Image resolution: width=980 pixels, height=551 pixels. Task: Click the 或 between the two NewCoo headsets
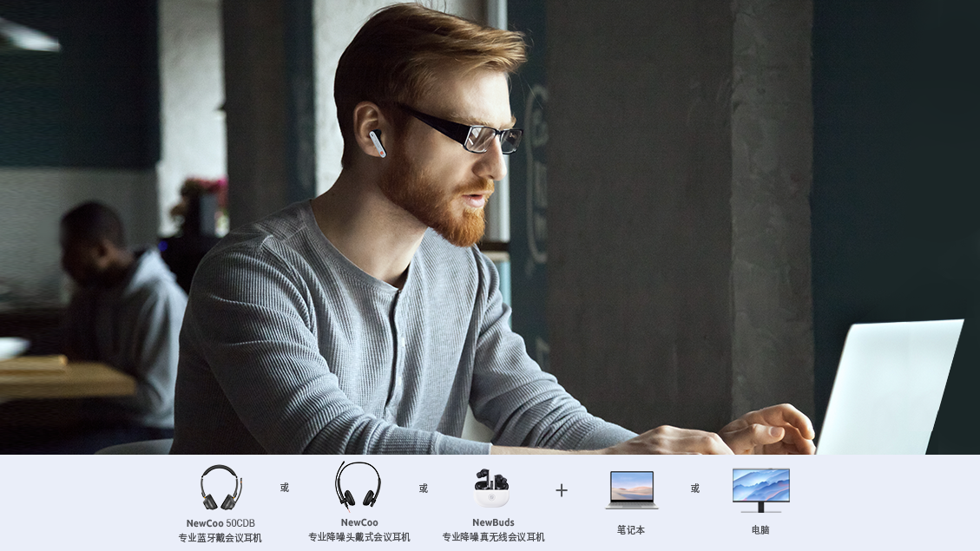point(285,488)
